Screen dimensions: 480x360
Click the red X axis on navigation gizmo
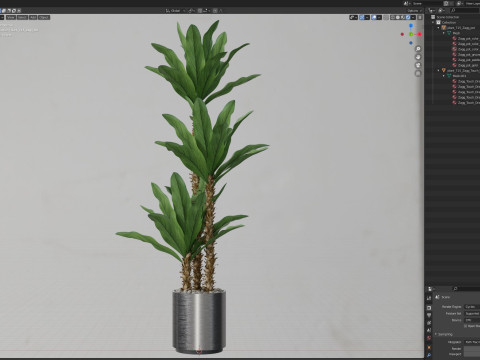click(x=419, y=34)
